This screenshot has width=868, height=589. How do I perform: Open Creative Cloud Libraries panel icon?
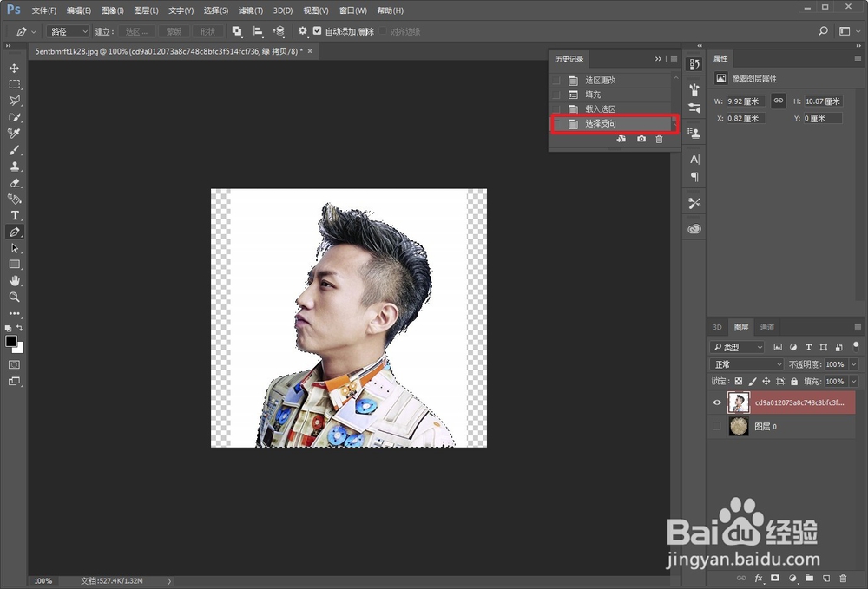point(694,228)
